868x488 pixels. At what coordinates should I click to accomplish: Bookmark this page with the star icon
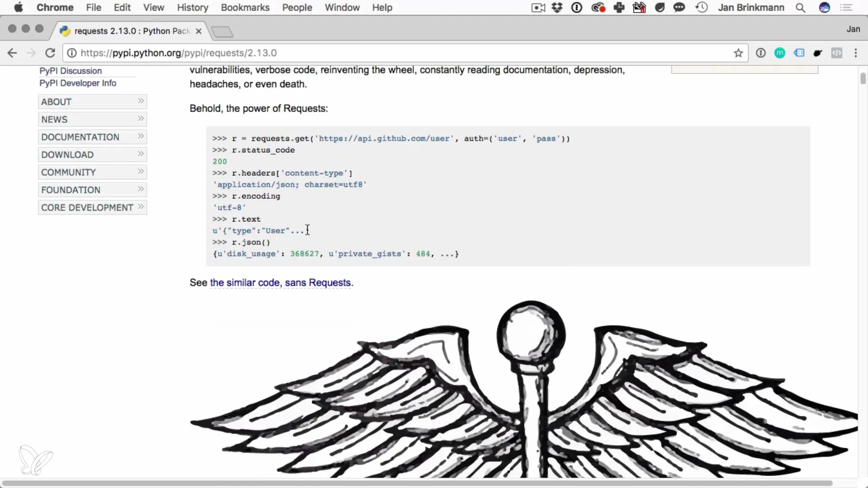[738, 53]
